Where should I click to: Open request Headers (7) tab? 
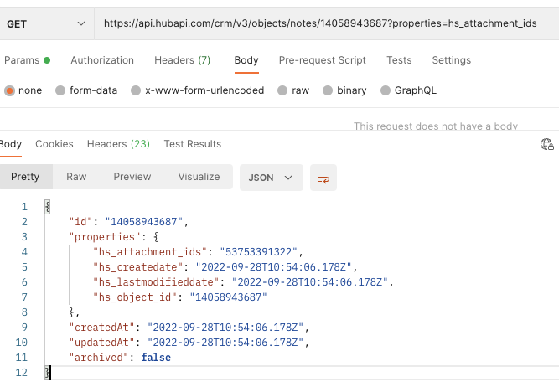(182, 60)
